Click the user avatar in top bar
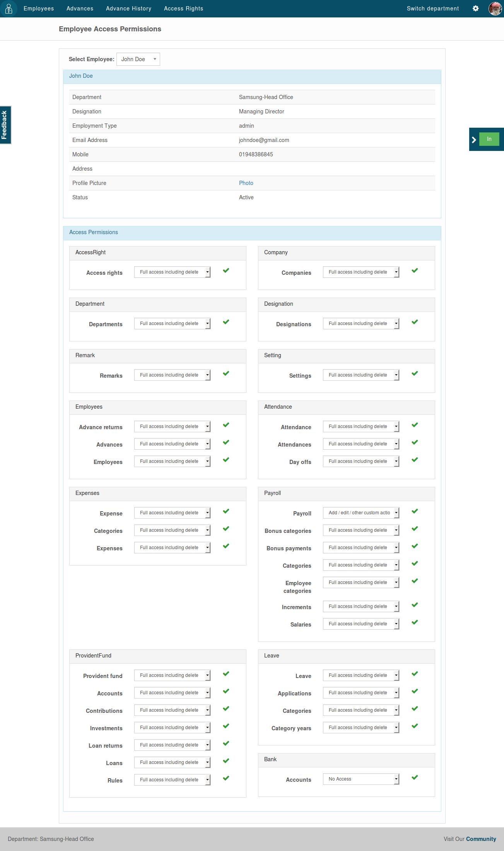This screenshot has width=504, height=851. coord(495,9)
